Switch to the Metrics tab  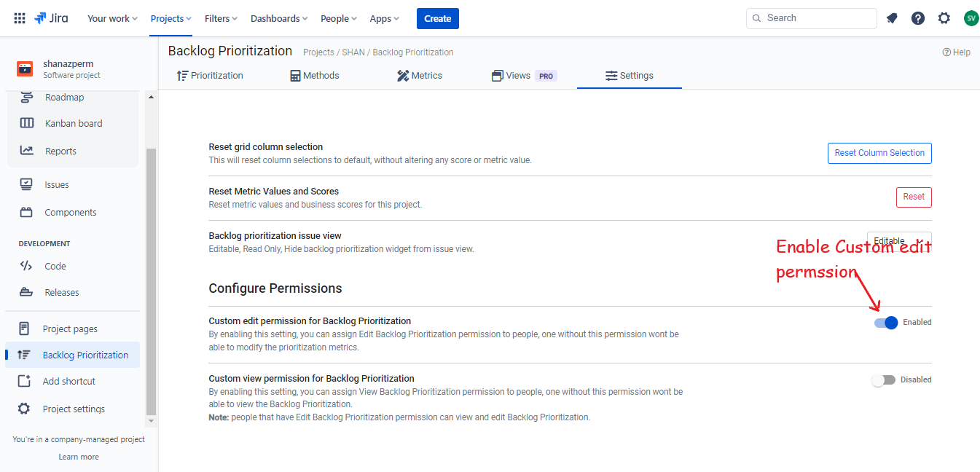point(420,76)
